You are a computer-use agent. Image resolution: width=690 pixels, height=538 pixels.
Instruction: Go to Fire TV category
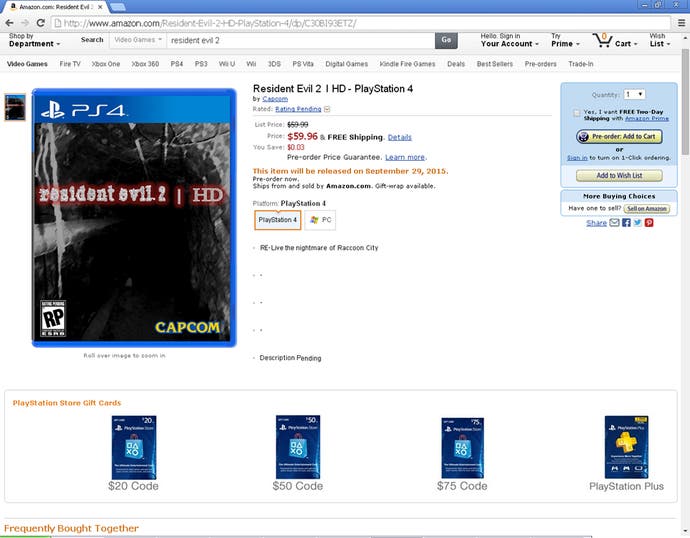[70, 64]
